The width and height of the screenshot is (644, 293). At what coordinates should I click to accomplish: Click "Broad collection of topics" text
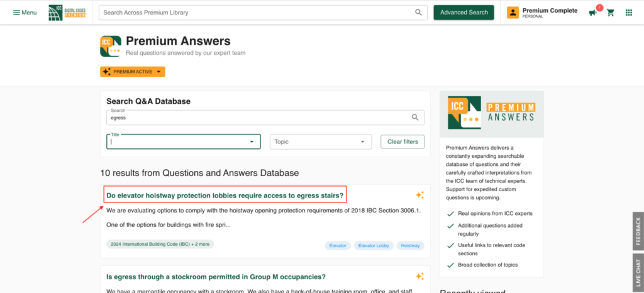(x=488, y=265)
